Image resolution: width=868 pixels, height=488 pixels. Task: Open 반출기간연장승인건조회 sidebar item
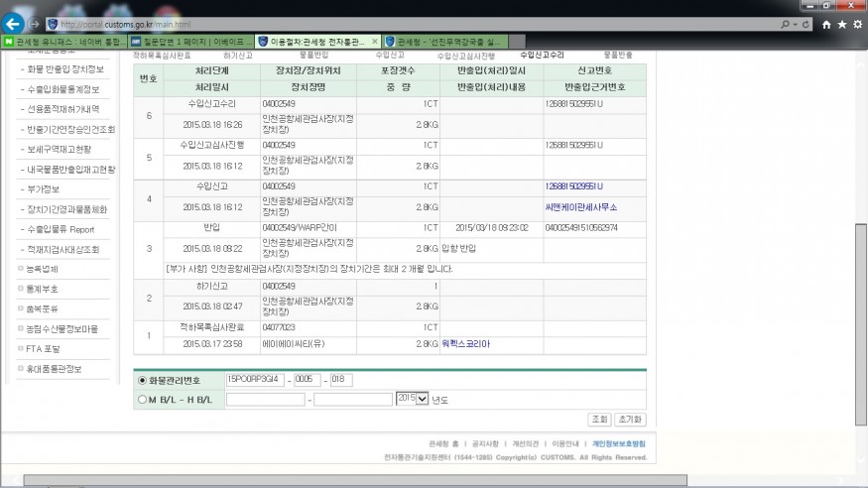coord(70,130)
